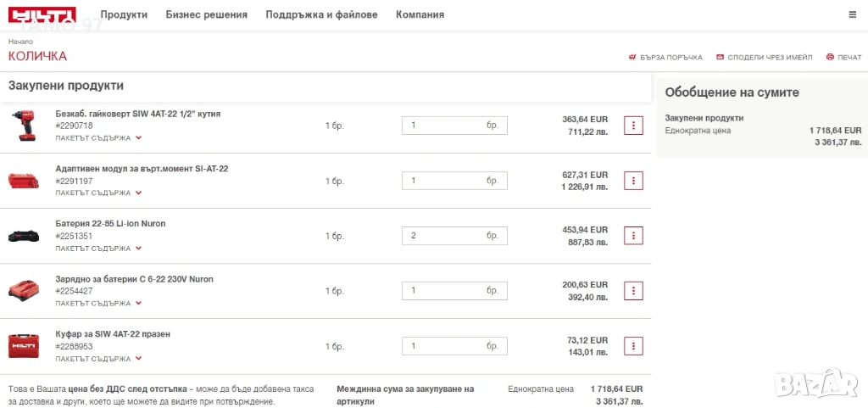868x408 pixels.
Task: Expand package contents for Nuron 22-85 battery
Action: [x=138, y=249]
